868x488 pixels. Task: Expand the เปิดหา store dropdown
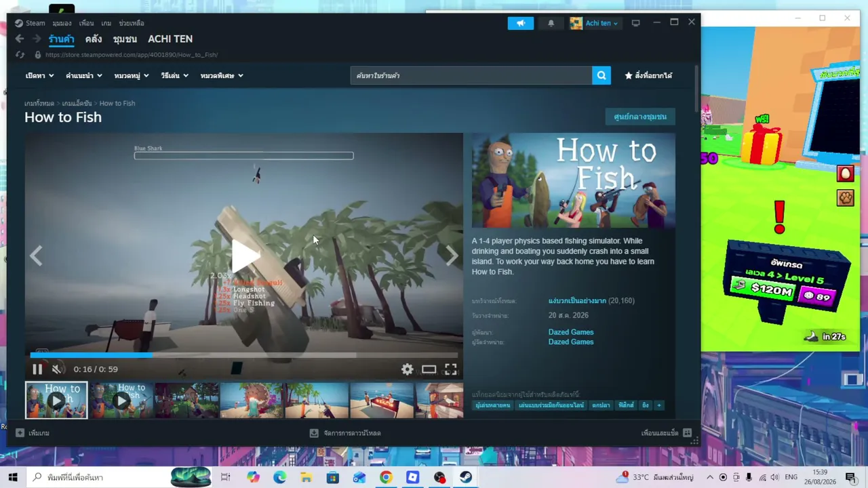click(x=40, y=76)
